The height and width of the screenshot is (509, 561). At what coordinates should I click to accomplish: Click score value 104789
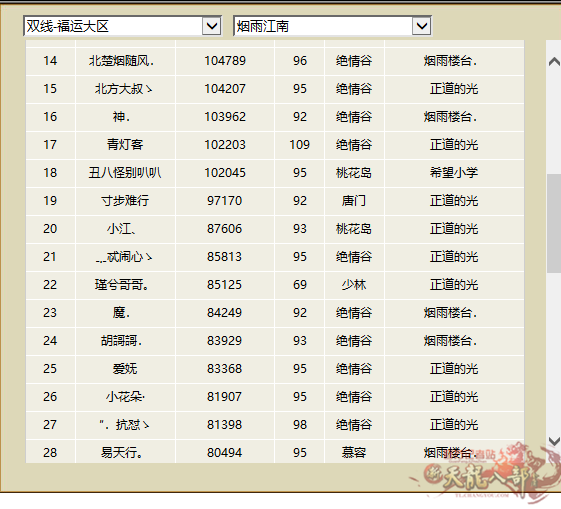pos(225,61)
